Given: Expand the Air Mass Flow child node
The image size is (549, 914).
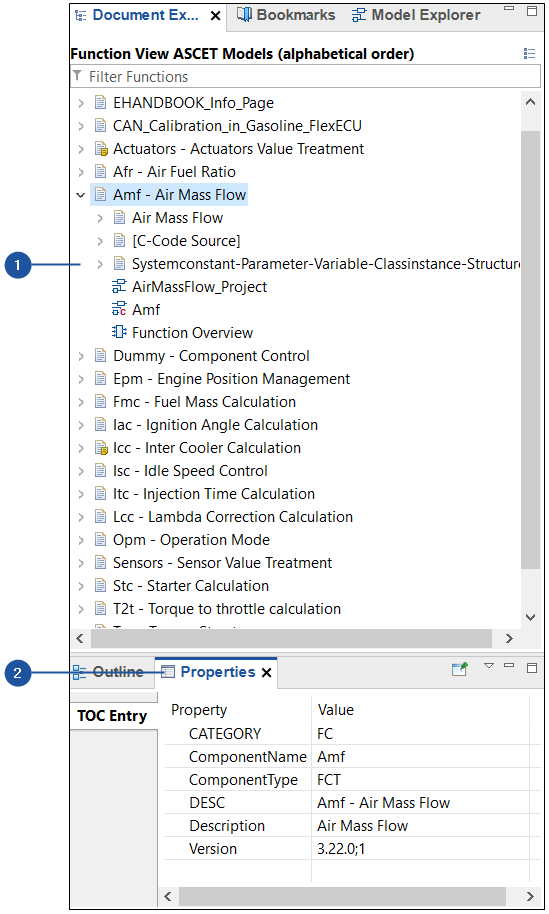Looking at the screenshot, I should tap(100, 218).
